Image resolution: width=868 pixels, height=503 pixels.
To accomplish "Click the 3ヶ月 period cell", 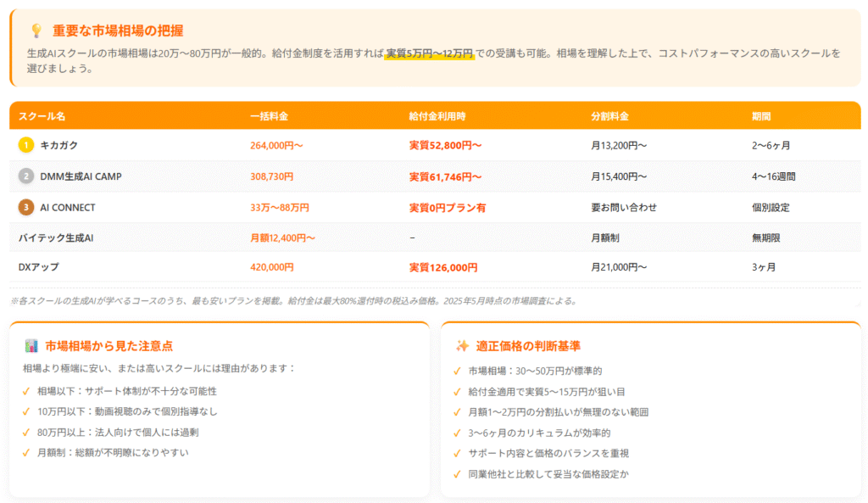I will [764, 267].
